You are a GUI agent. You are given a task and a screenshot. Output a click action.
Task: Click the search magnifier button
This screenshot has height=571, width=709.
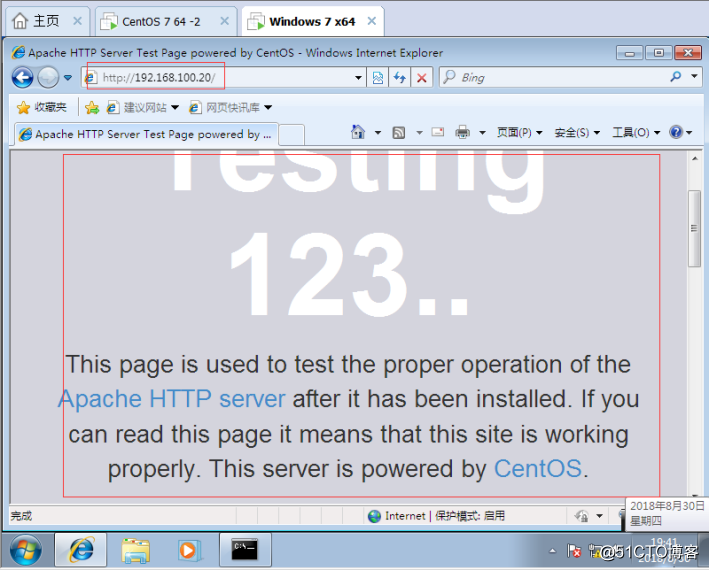pos(676,77)
